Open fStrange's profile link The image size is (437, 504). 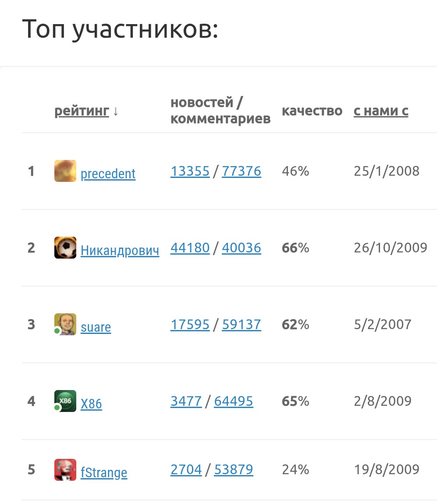[104, 473]
